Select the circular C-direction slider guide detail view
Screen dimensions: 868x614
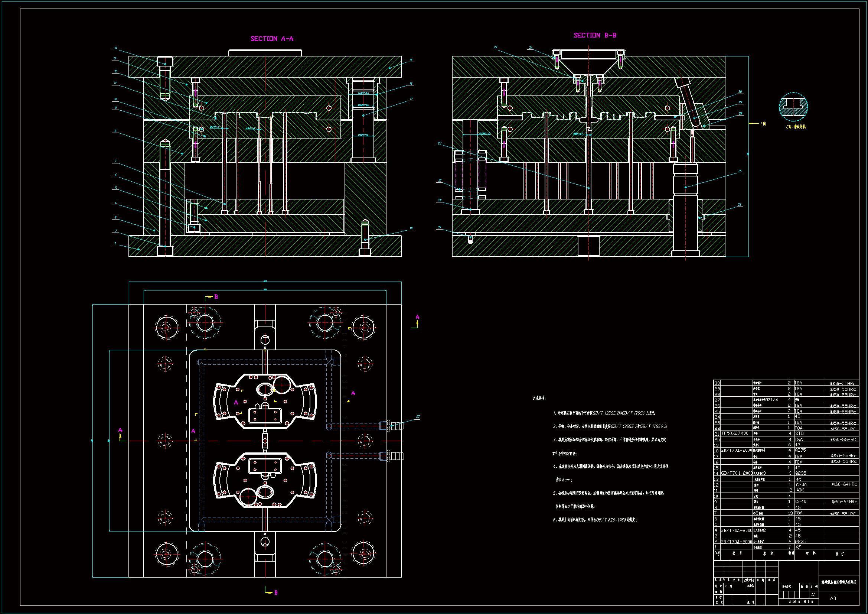pos(793,106)
